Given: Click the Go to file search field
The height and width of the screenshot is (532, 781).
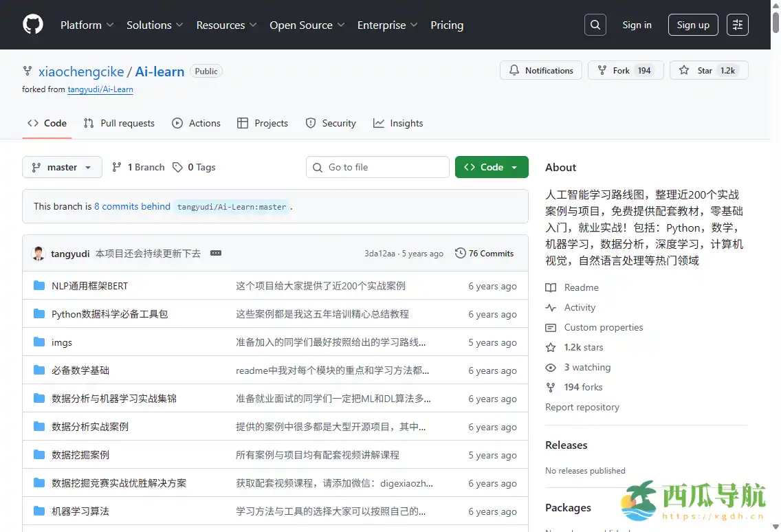Looking at the screenshot, I should (x=377, y=167).
